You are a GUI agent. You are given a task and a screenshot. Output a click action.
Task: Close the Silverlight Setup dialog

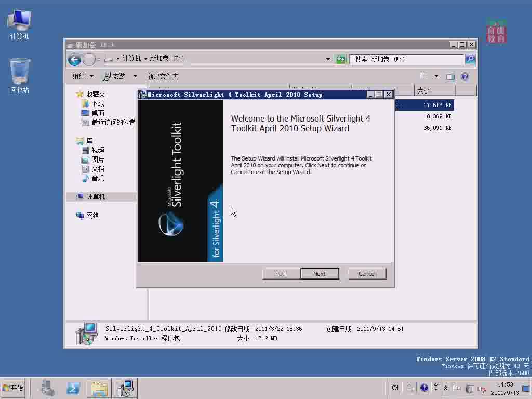pyautogui.click(x=389, y=95)
